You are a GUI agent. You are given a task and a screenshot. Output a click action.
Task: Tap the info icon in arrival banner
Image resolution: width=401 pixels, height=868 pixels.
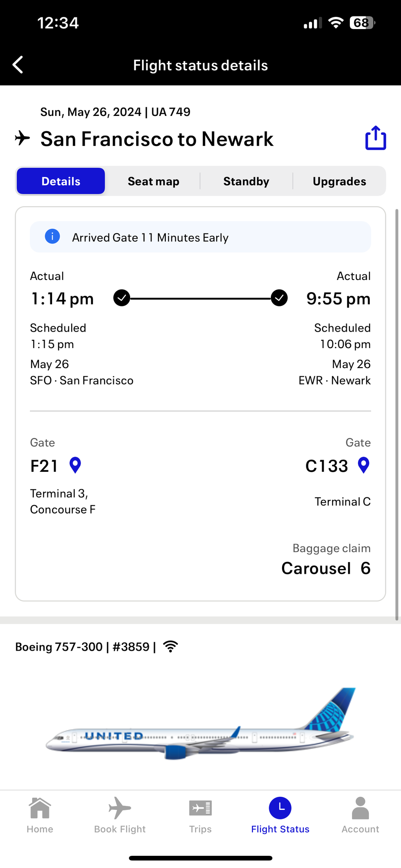[x=53, y=237]
